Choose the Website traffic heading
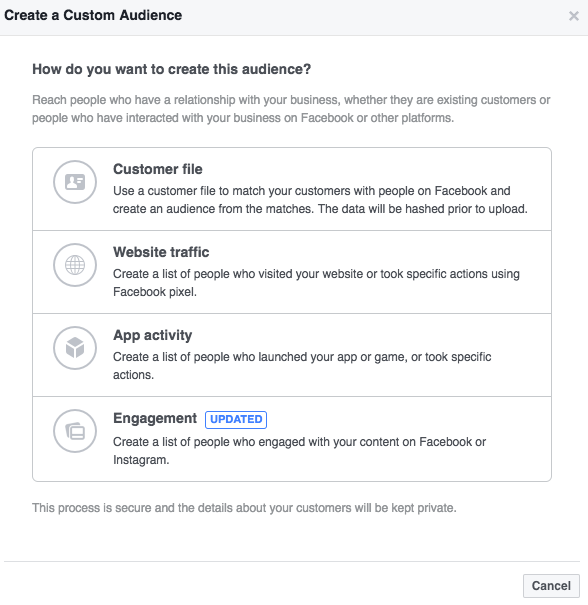The height and width of the screenshot is (605, 588). [161, 252]
